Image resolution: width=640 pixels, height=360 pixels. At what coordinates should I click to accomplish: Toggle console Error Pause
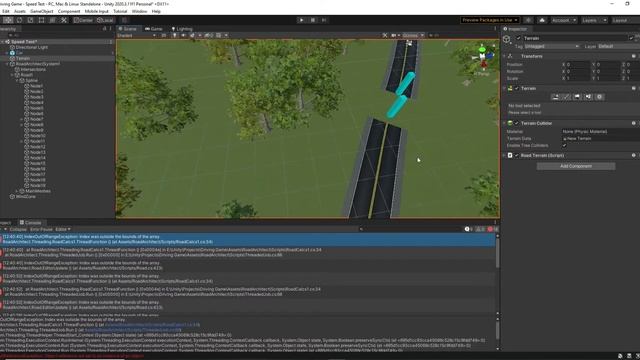click(x=41, y=229)
